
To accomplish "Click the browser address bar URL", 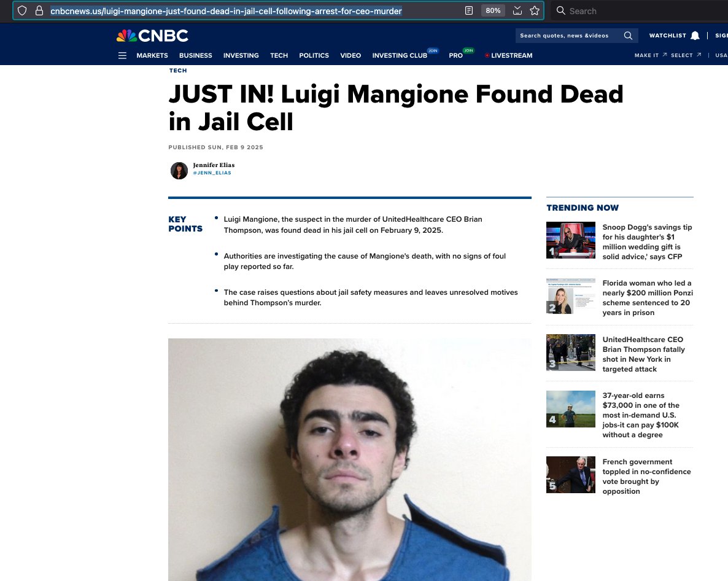I will [x=226, y=10].
